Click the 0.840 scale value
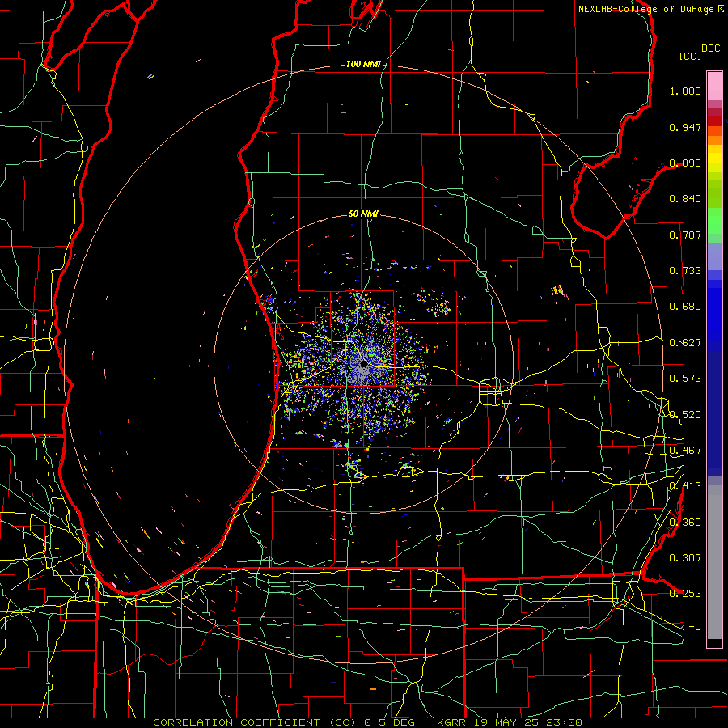 pyautogui.click(x=685, y=199)
